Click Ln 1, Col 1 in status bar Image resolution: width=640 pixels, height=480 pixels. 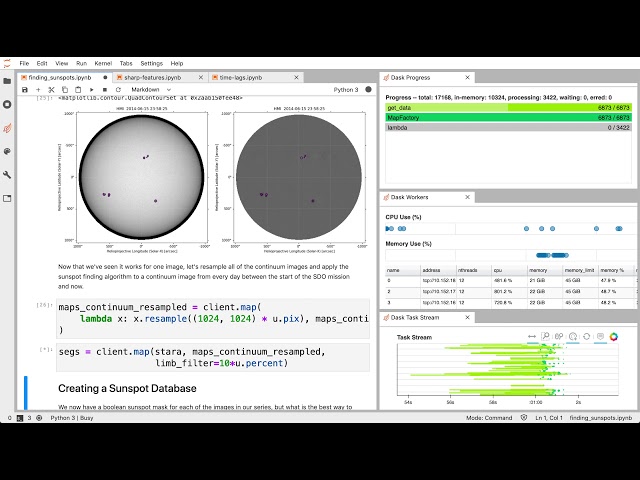point(549,418)
